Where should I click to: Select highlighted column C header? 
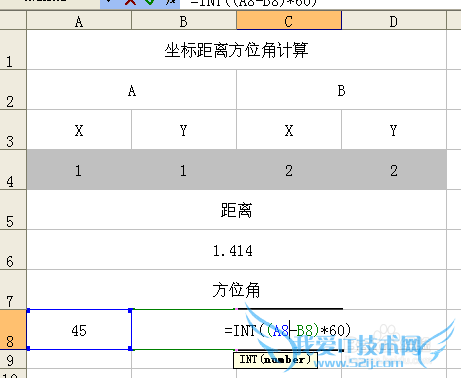(289, 21)
